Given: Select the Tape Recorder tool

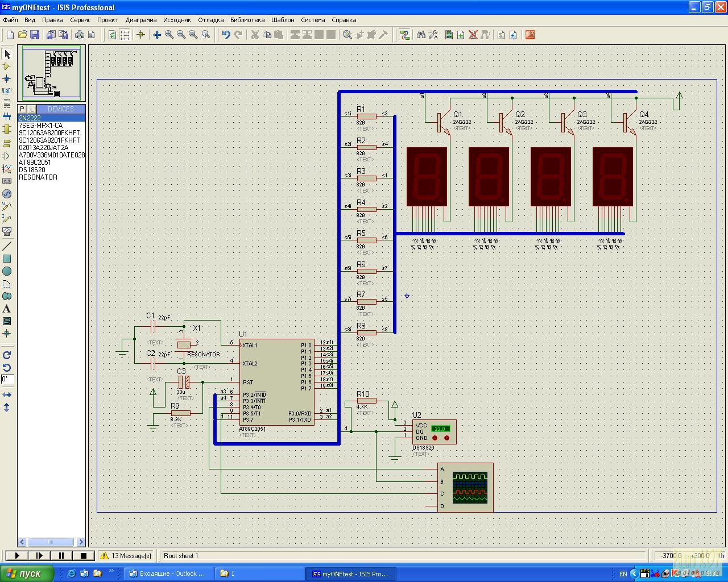Looking at the screenshot, I should [x=7, y=181].
